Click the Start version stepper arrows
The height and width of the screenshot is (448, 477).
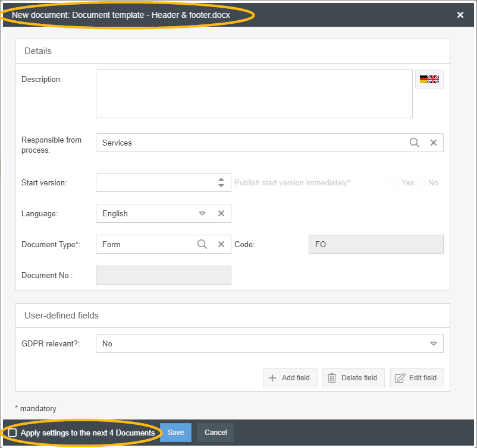click(x=221, y=182)
